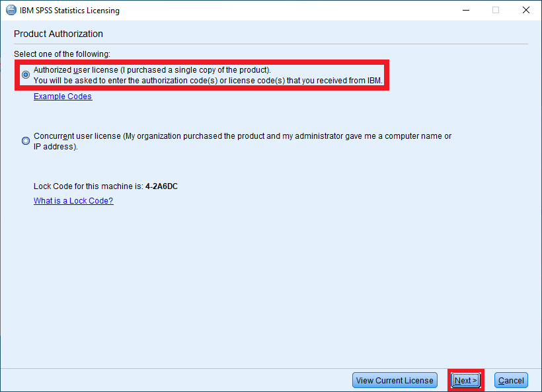Click the Product Authorization heading
542x392 pixels.
[58, 34]
